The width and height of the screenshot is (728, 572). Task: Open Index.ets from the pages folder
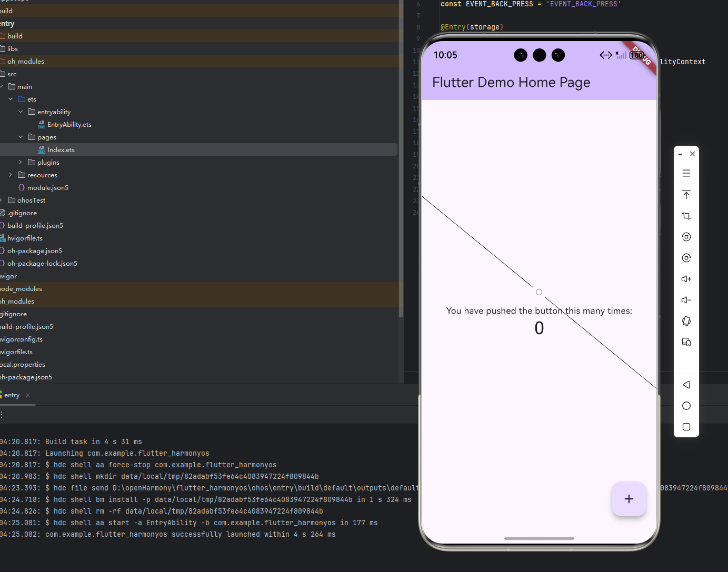click(61, 150)
